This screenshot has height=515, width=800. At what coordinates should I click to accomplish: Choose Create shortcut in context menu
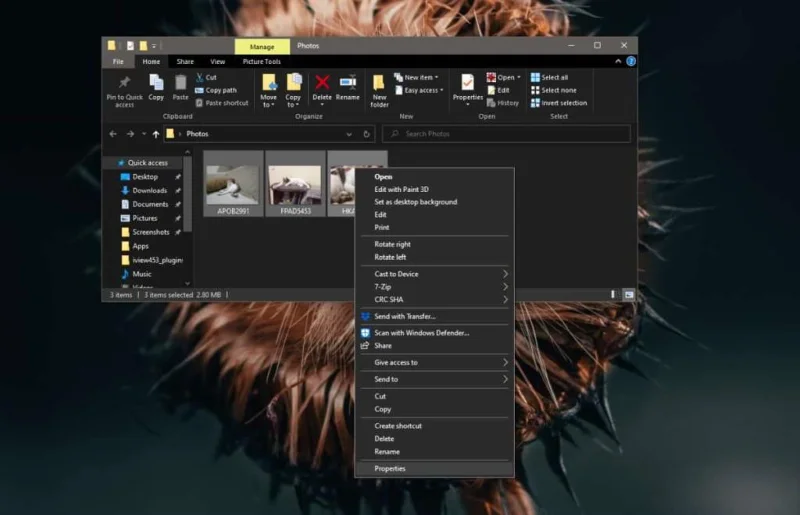click(x=435, y=426)
